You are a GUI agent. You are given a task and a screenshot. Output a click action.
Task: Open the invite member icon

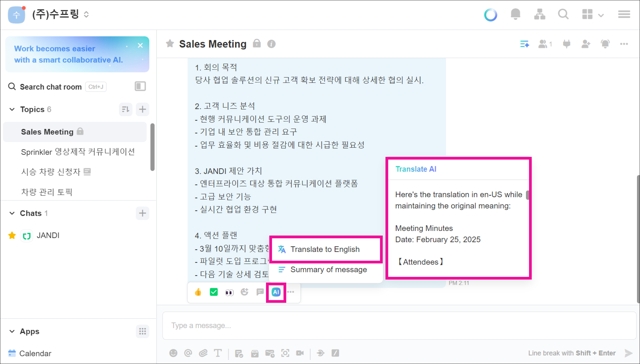click(586, 44)
